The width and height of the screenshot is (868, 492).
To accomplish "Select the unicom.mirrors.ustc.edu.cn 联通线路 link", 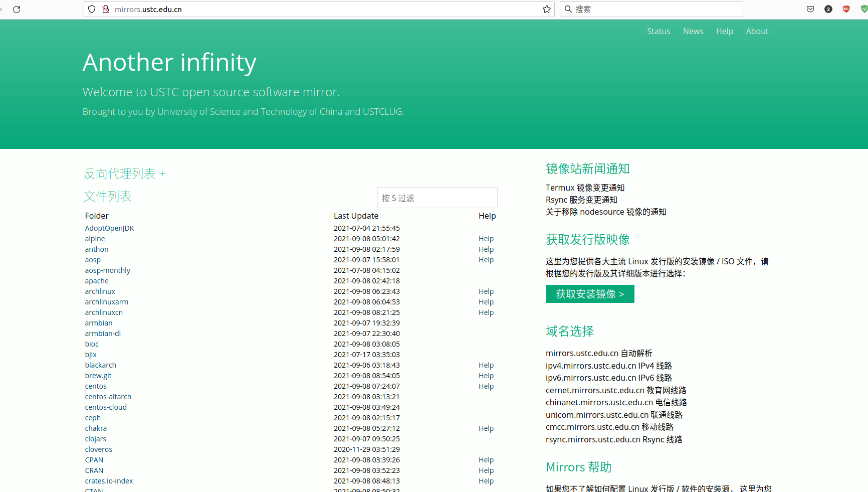I will pyautogui.click(x=614, y=415).
